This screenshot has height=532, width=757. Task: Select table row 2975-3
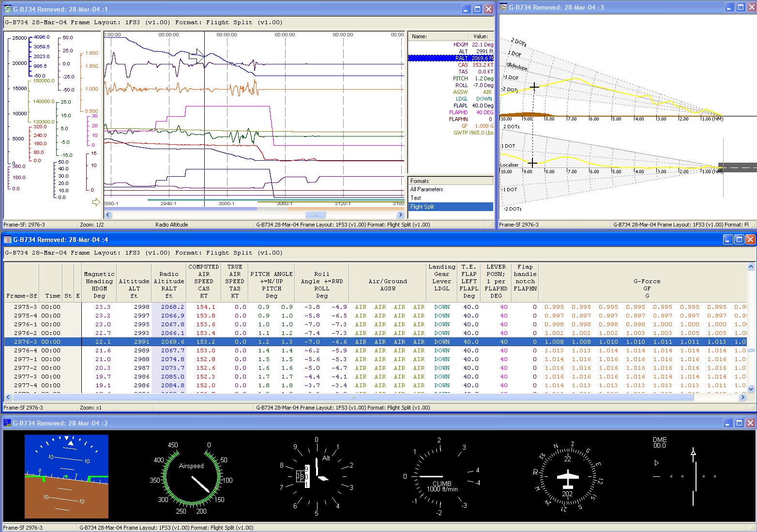pyautogui.click(x=375, y=307)
